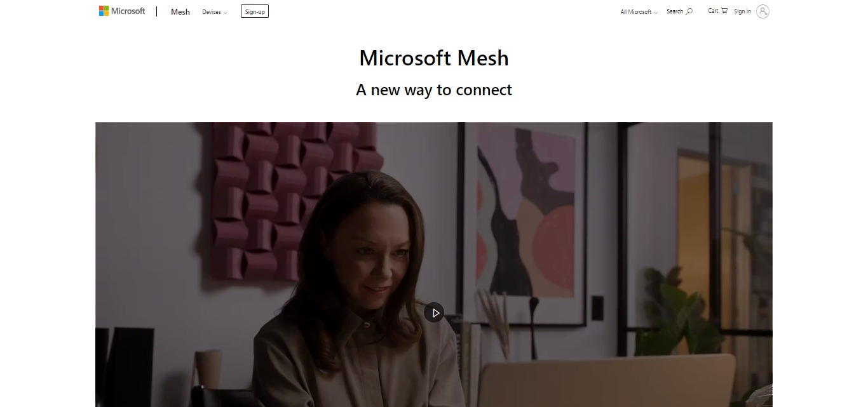Click the Microsoft four-square logo
Image resolution: width=868 pixels, height=407 pixels.
104,11
